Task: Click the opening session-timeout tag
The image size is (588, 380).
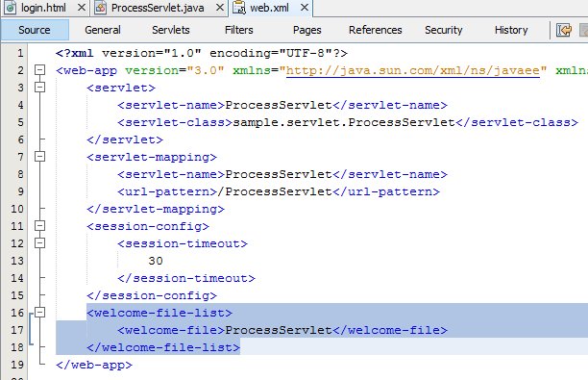Action: point(183,243)
